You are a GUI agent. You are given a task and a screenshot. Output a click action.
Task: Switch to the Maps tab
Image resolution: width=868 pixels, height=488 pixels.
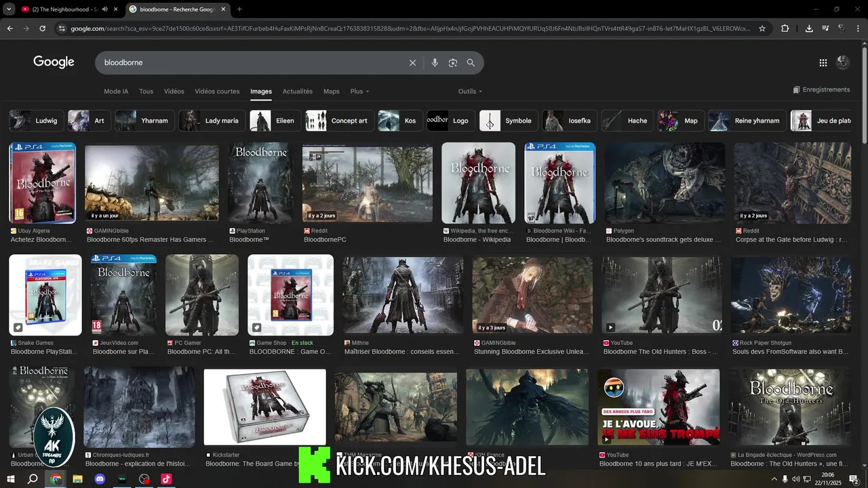coord(332,91)
